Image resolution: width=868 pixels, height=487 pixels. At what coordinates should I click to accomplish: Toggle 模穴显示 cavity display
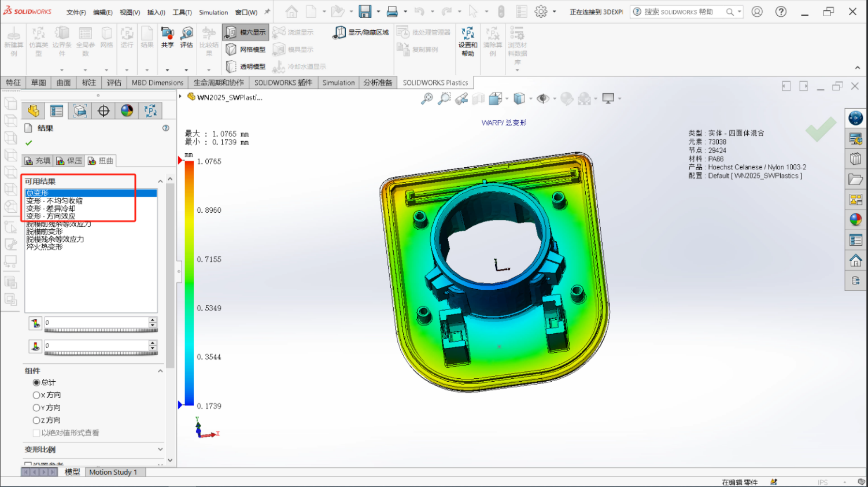point(246,32)
